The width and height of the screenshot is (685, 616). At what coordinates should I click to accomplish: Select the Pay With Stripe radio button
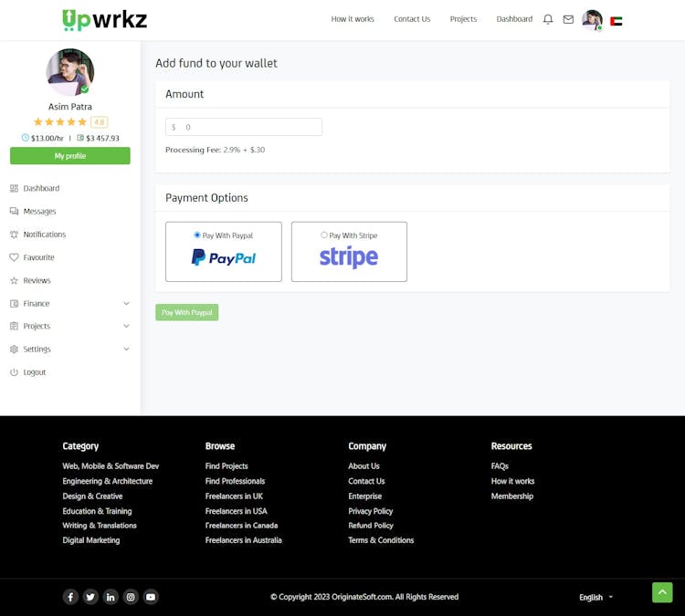coord(324,235)
